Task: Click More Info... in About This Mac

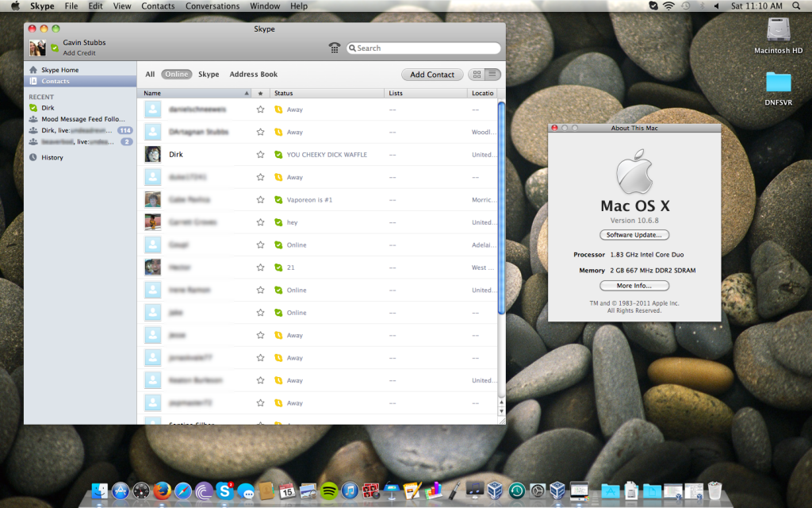Action: (634, 286)
